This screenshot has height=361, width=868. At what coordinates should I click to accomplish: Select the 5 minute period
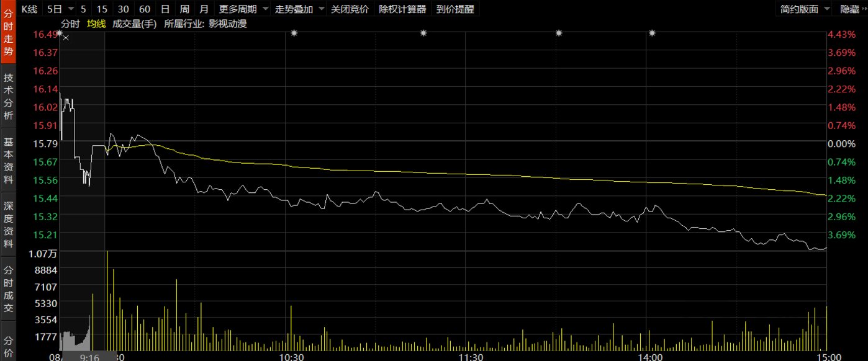pos(83,9)
